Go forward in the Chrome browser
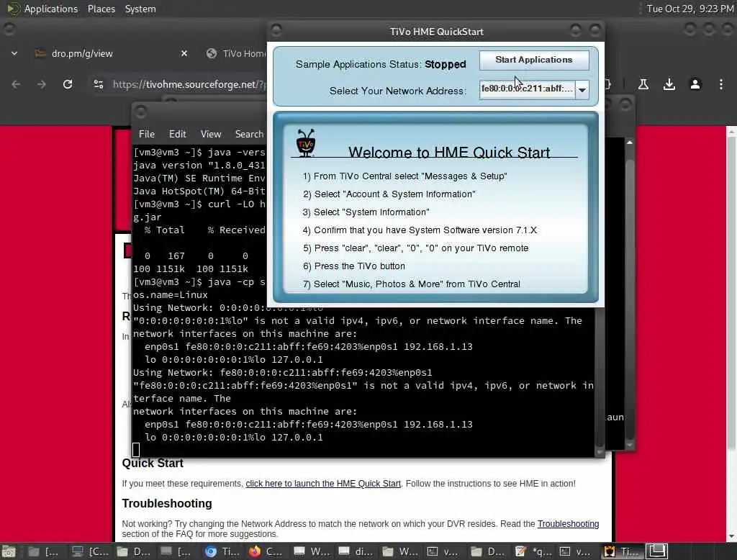Image resolution: width=737 pixels, height=560 pixels. (x=41, y=84)
